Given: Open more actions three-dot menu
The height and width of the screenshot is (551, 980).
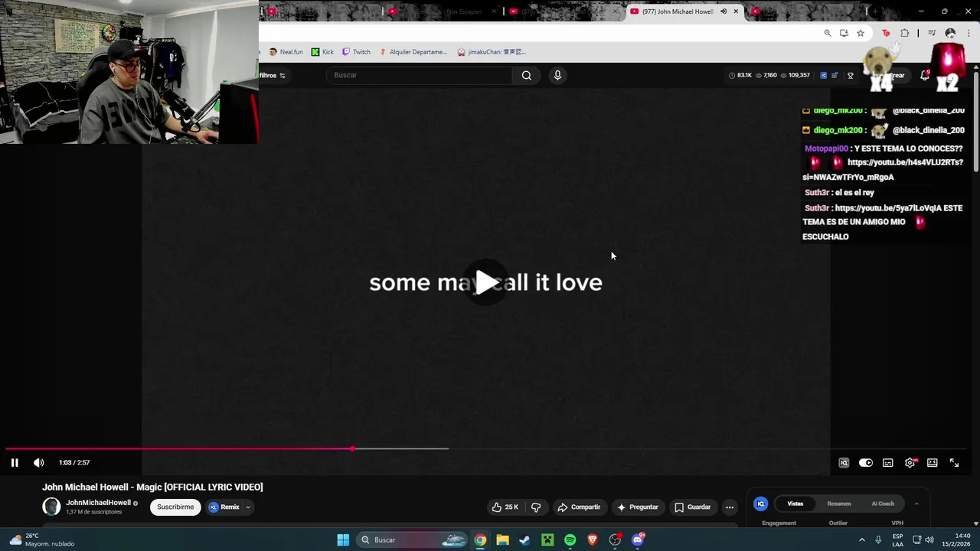Looking at the screenshot, I should 730,507.
